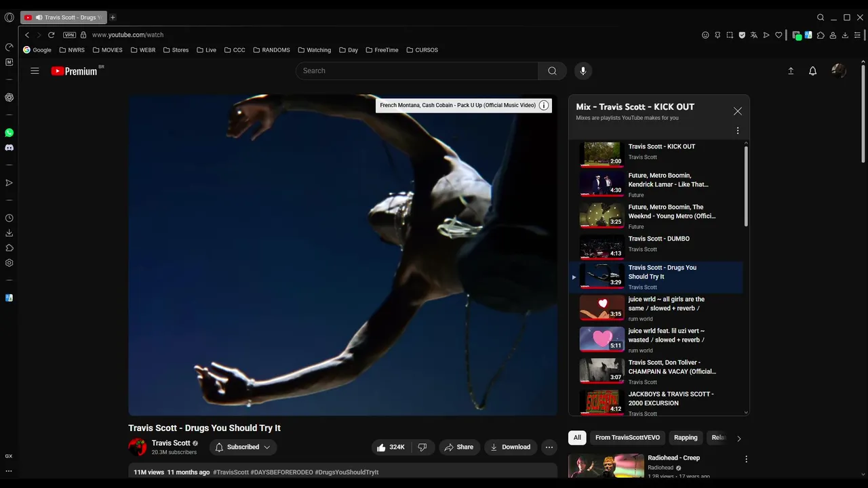Open Extensions cube in the sidebar

[x=9, y=248]
